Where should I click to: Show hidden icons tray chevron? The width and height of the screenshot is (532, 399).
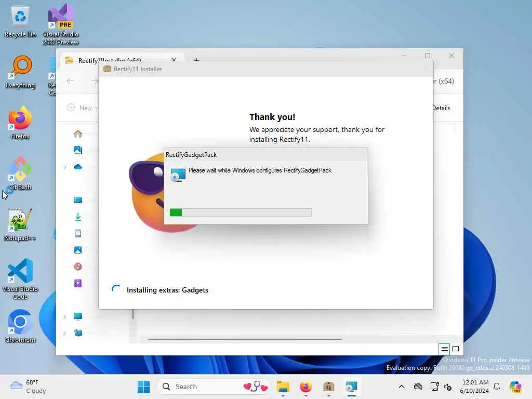pyautogui.click(x=402, y=387)
